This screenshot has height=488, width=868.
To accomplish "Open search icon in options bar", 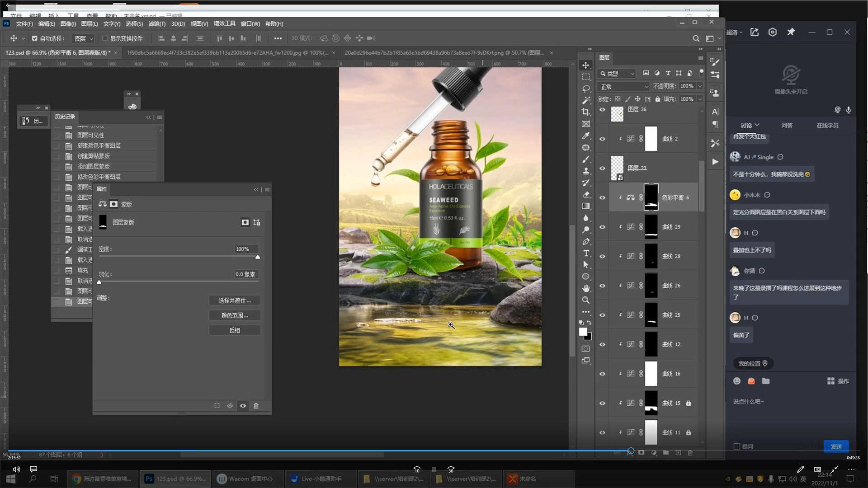I will [696, 38].
